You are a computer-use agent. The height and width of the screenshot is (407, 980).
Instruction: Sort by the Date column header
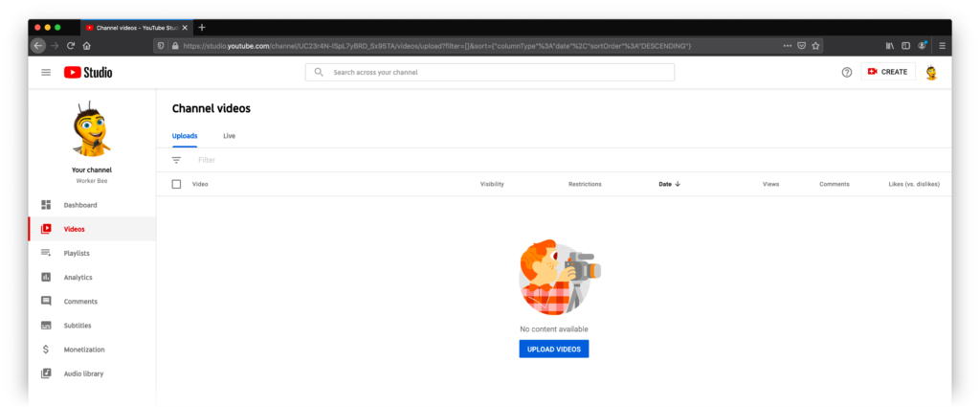(x=668, y=184)
